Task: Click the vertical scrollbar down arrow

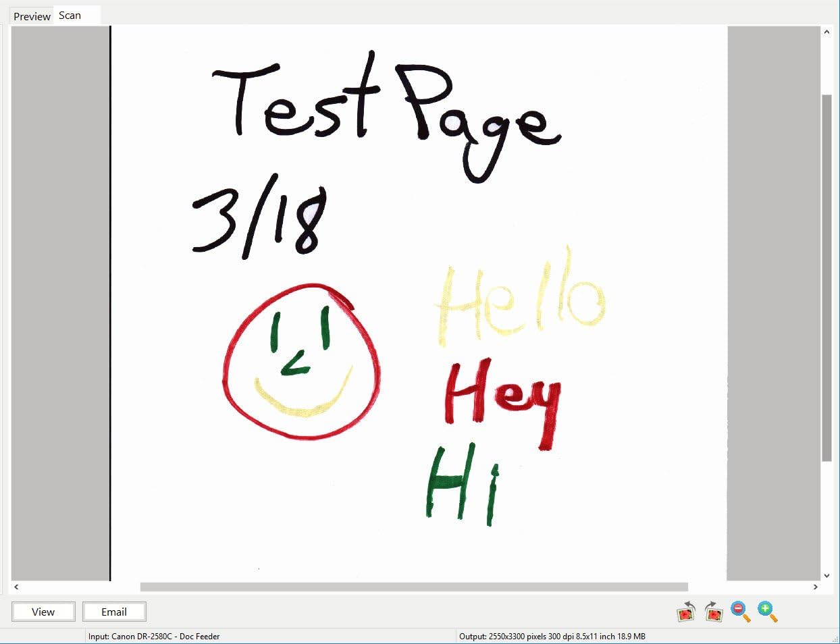Action: 826,576
